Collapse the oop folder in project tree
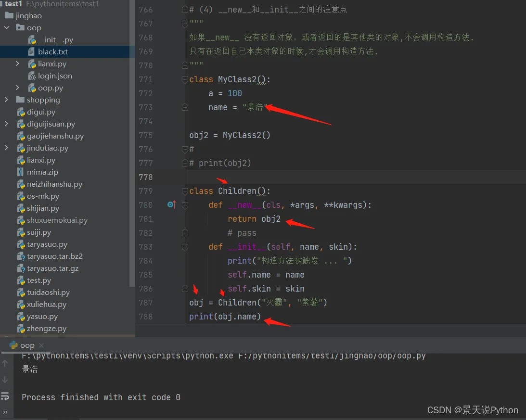This screenshot has height=420, width=526. [x=7, y=28]
